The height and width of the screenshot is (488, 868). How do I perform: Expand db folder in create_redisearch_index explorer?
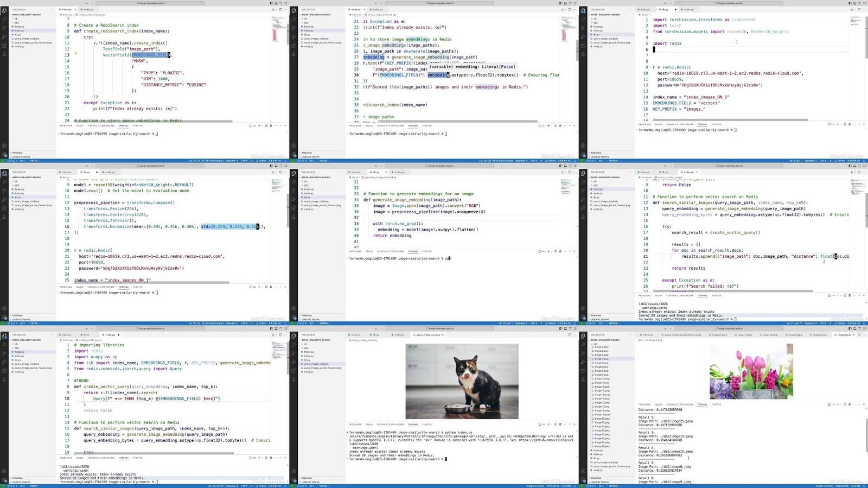click(x=16, y=18)
